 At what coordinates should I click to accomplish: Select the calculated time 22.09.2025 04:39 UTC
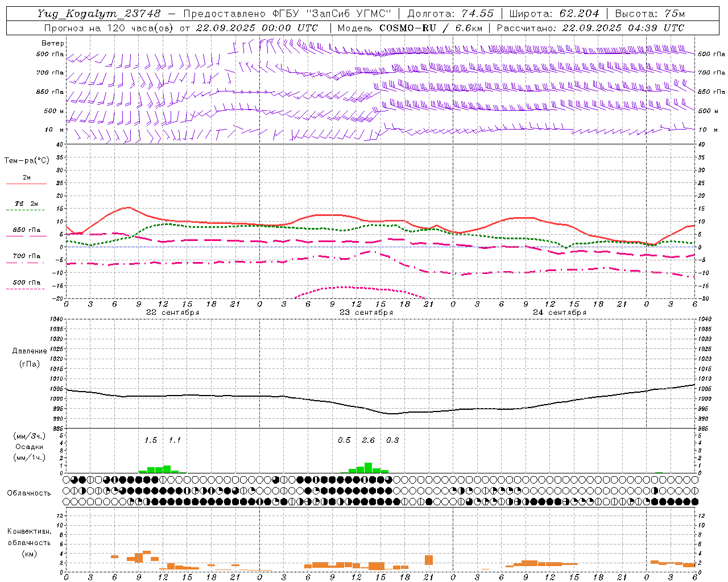(x=623, y=28)
